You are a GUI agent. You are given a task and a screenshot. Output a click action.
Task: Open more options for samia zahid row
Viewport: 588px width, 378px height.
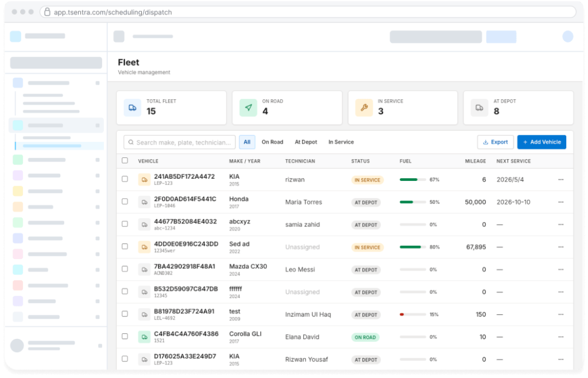(560, 225)
